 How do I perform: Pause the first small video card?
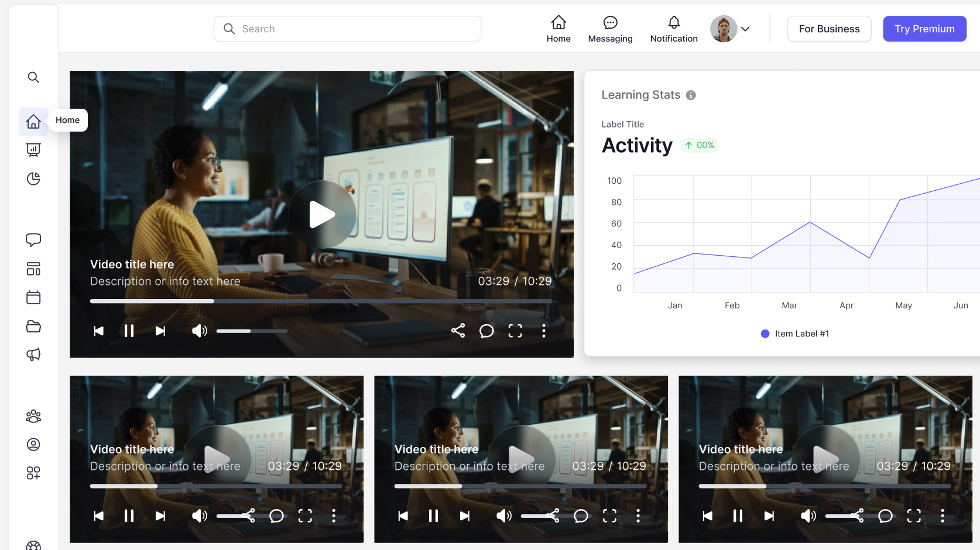point(129,515)
